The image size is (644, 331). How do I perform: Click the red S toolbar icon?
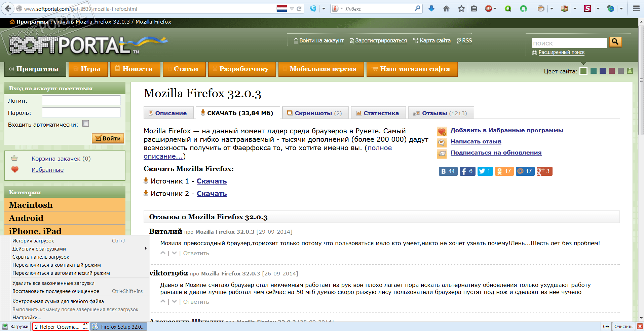point(588,8)
